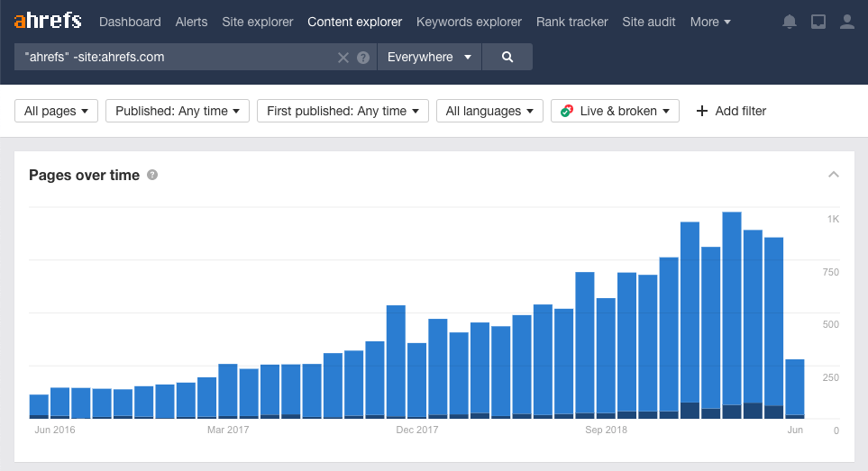Screen dimensions: 868x471
Task: Open the All languages dropdown
Action: click(x=489, y=111)
